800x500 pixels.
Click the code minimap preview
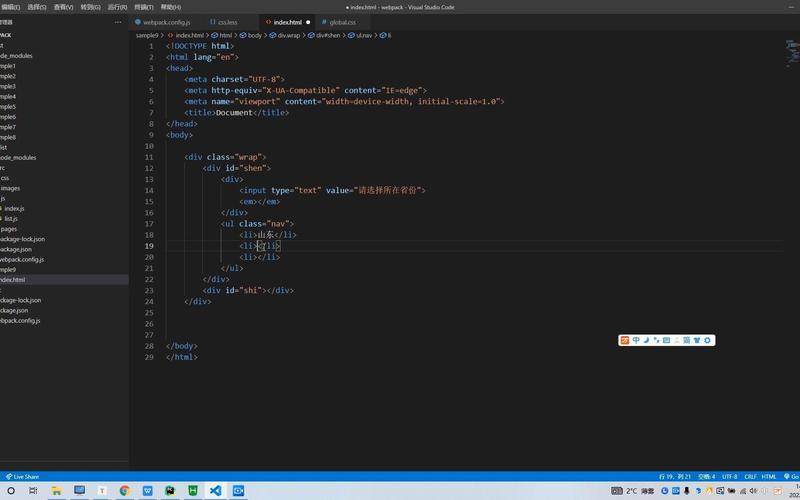pyautogui.click(x=792, y=53)
